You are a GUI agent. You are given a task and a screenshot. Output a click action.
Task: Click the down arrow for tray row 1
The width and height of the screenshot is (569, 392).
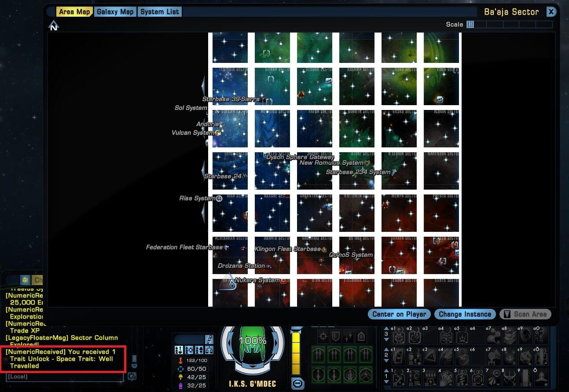[x=386, y=381]
